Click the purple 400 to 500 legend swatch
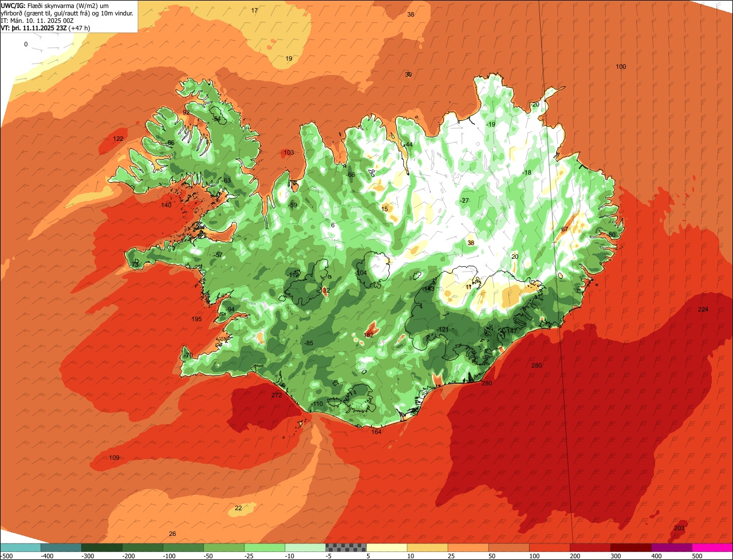The width and height of the screenshot is (733, 560). point(671,547)
